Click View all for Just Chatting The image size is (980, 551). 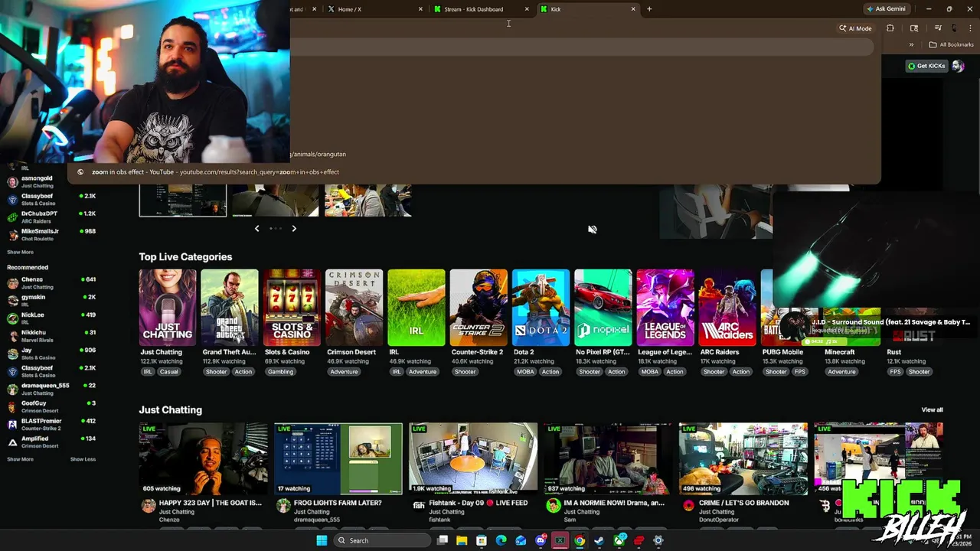[932, 410]
